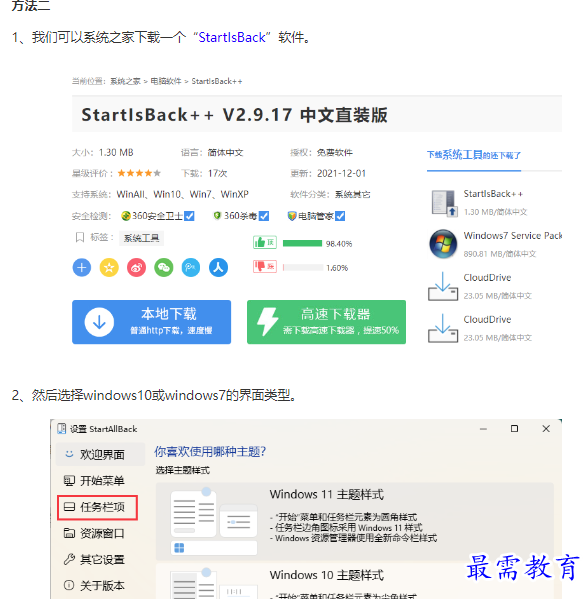The width and height of the screenshot is (588, 599).
Task: Open 系统之家 breadcrumb link
Action: coord(125,81)
